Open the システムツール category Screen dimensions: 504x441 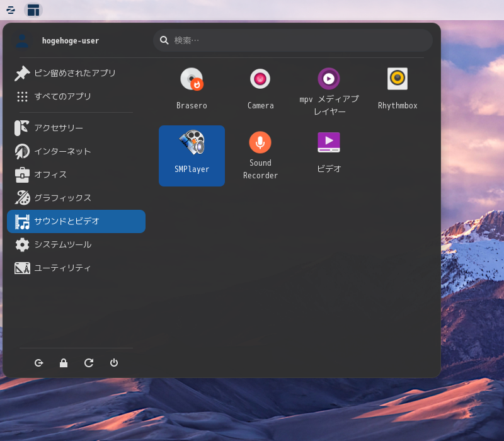(76, 244)
